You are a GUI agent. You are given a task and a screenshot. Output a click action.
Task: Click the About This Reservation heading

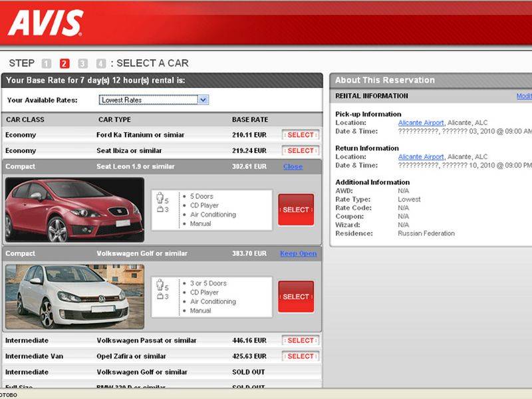tap(385, 80)
